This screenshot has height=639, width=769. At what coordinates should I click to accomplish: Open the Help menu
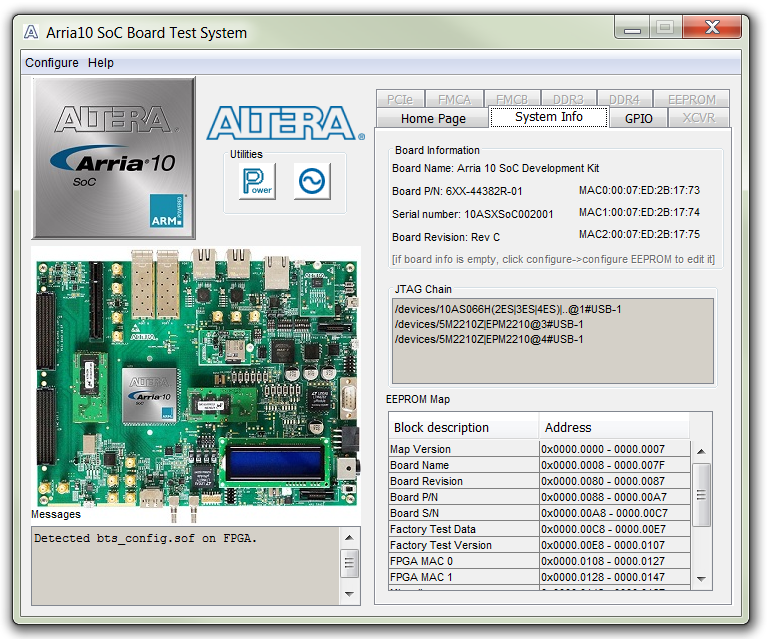[x=101, y=63]
